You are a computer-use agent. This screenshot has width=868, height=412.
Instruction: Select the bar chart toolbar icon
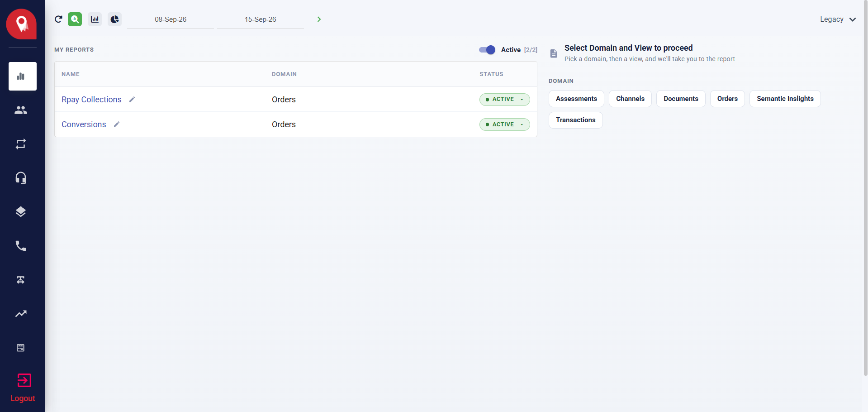[x=95, y=19]
